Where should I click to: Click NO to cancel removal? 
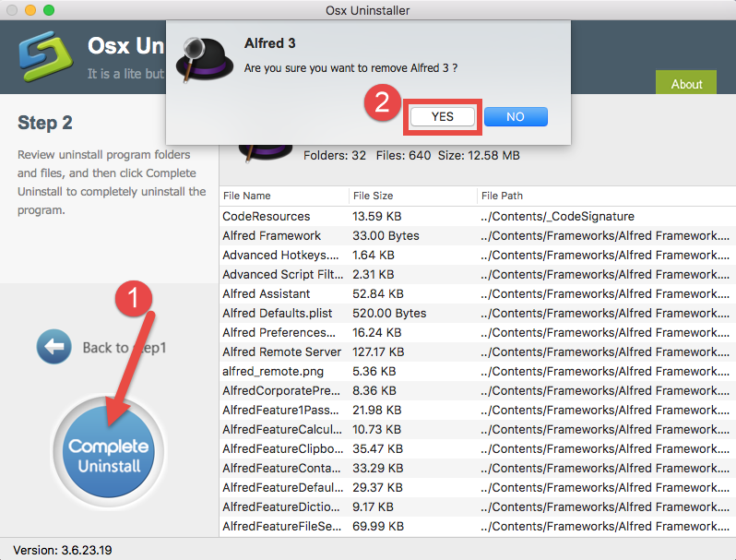pyautogui.click(x=516, y=117)
